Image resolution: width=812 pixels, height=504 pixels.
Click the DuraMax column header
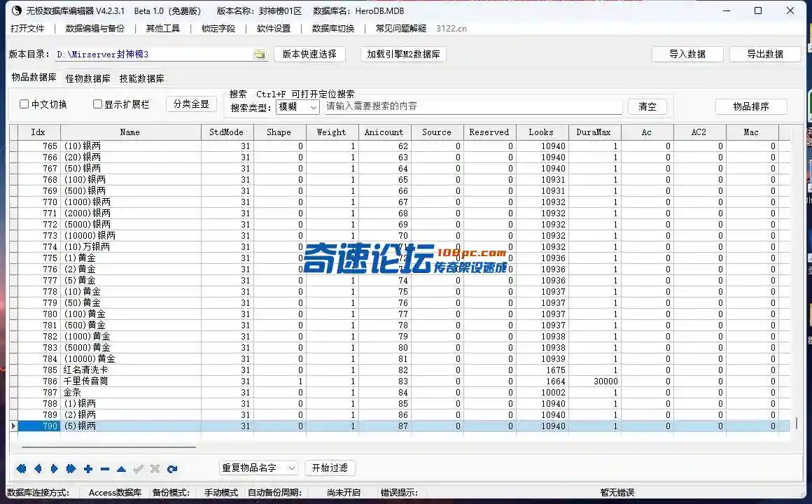pos(594,132)
